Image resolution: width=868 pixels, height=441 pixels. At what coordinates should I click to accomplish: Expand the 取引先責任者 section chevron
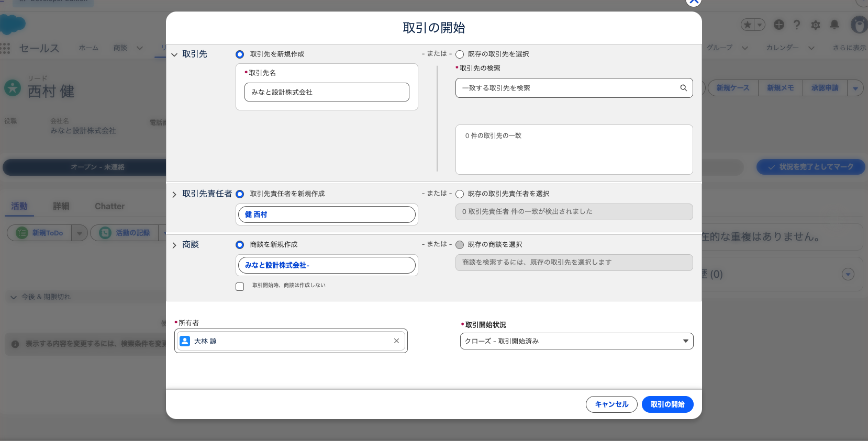click(174, 195)
